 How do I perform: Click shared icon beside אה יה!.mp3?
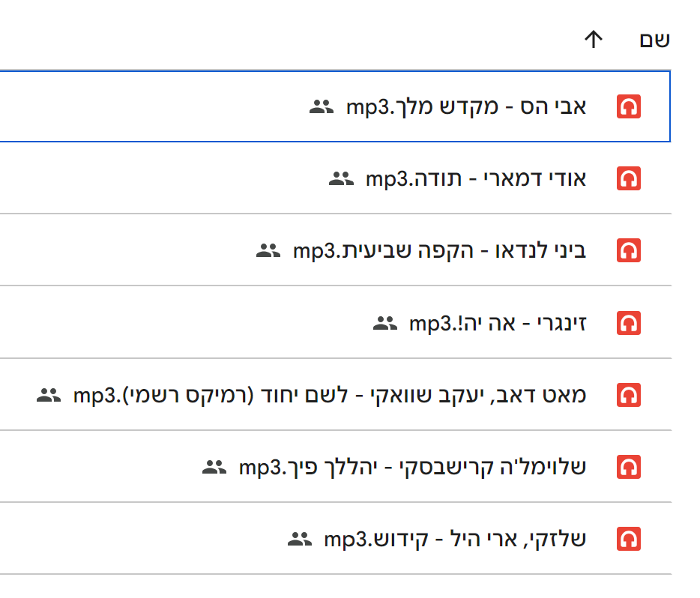384,323
